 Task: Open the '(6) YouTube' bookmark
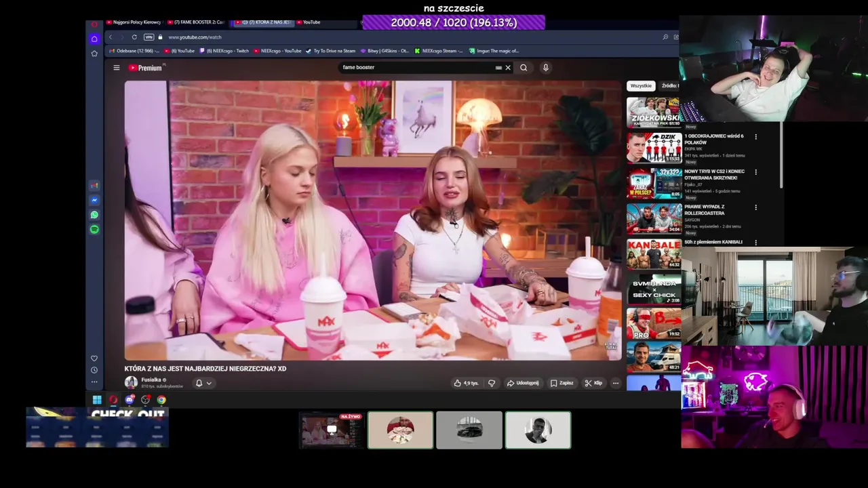click(180, 51)
